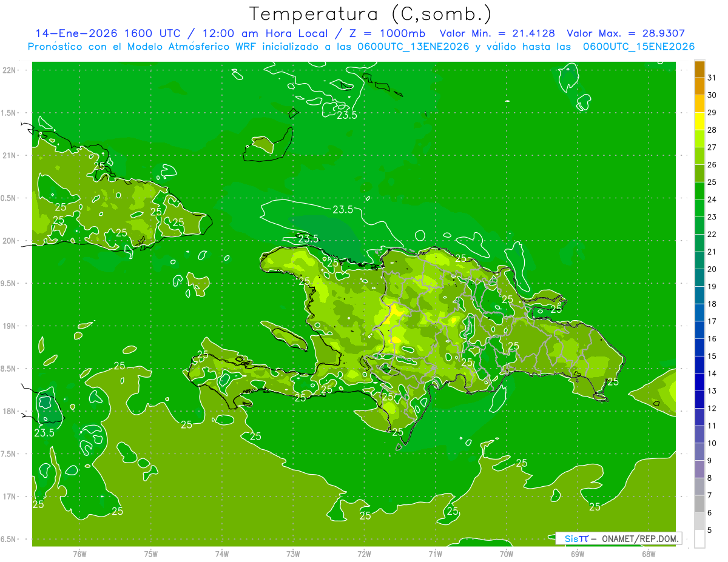
Task: Click the '72W' longitude axis label
Action: [x=364, y=554]
